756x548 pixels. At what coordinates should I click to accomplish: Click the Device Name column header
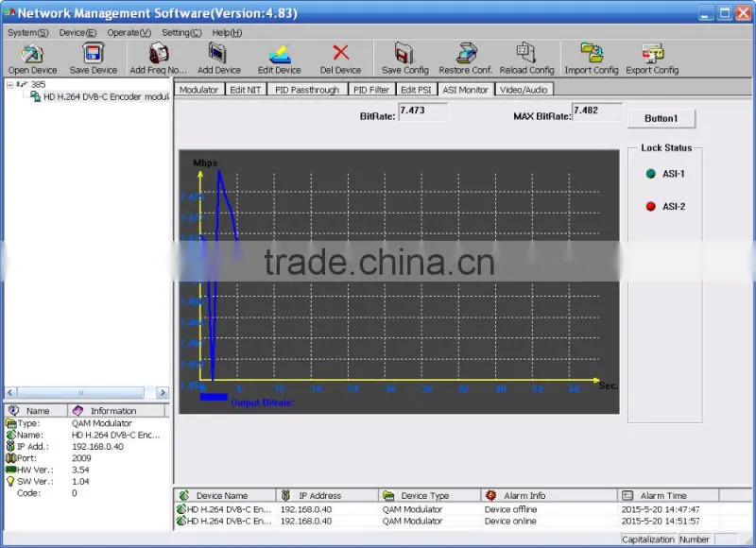pos(225,495)
